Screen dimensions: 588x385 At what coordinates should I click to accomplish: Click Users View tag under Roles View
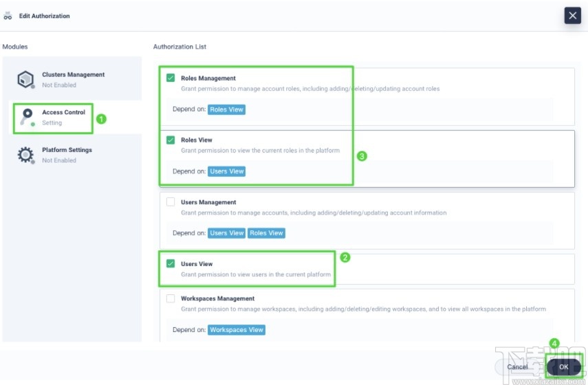coord(227,171)
